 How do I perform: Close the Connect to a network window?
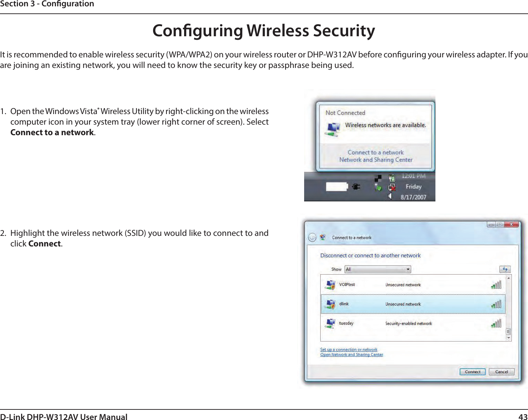pyautogui.click(x=511, y=224)
